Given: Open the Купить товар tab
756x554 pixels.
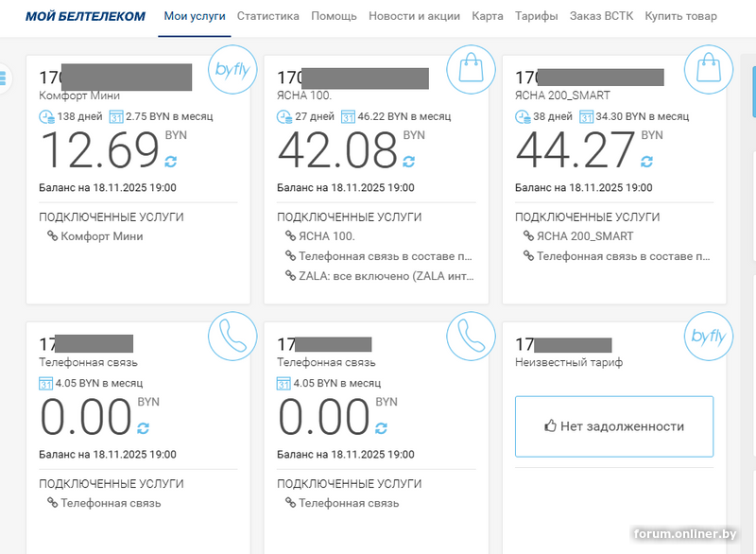Looking at the screenshot, I should tap(680, 16).
